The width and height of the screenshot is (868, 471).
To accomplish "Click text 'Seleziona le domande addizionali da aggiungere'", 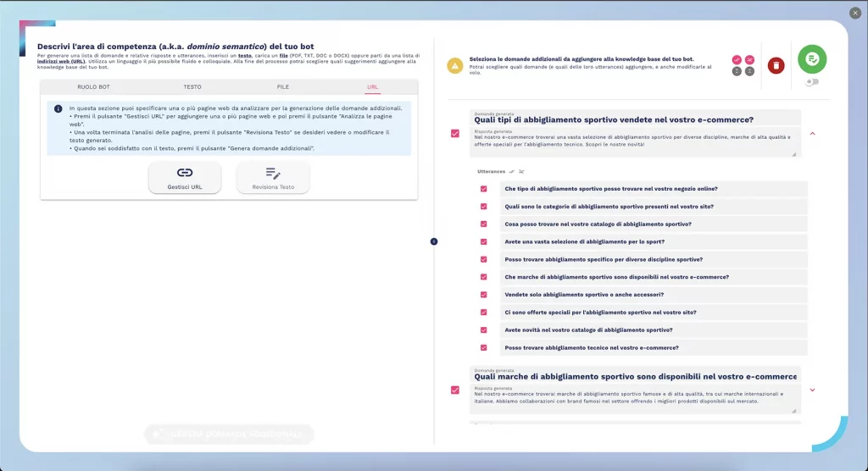I will coord(581,58).
